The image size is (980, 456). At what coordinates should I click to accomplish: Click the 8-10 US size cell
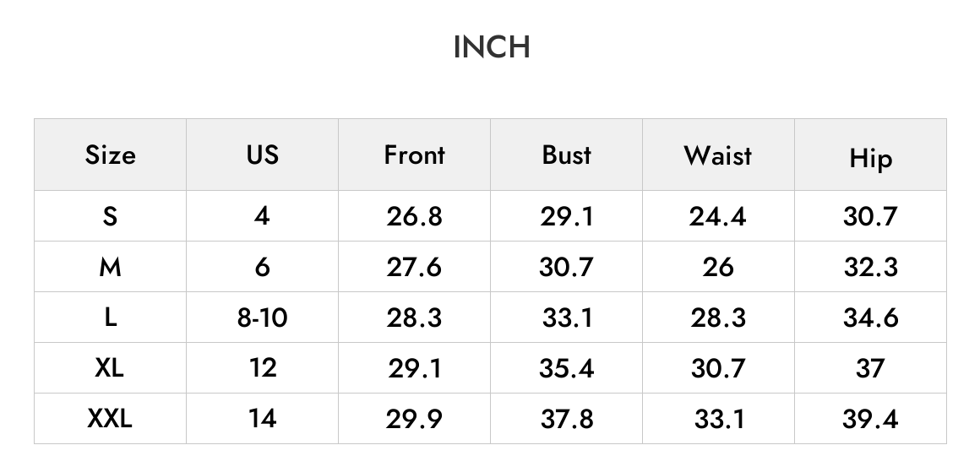click(x=262, y=318)
